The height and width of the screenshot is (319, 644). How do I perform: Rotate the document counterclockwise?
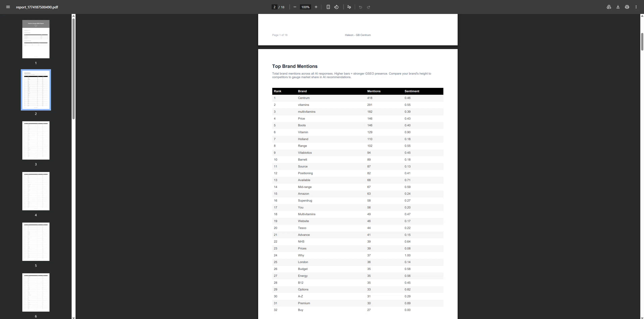[x=337, y=7]
